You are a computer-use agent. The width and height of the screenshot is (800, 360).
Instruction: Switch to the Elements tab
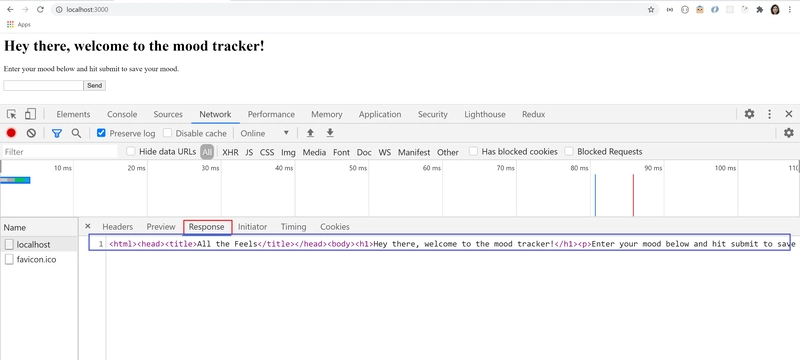pyautogui.click(x=73, y=114)
